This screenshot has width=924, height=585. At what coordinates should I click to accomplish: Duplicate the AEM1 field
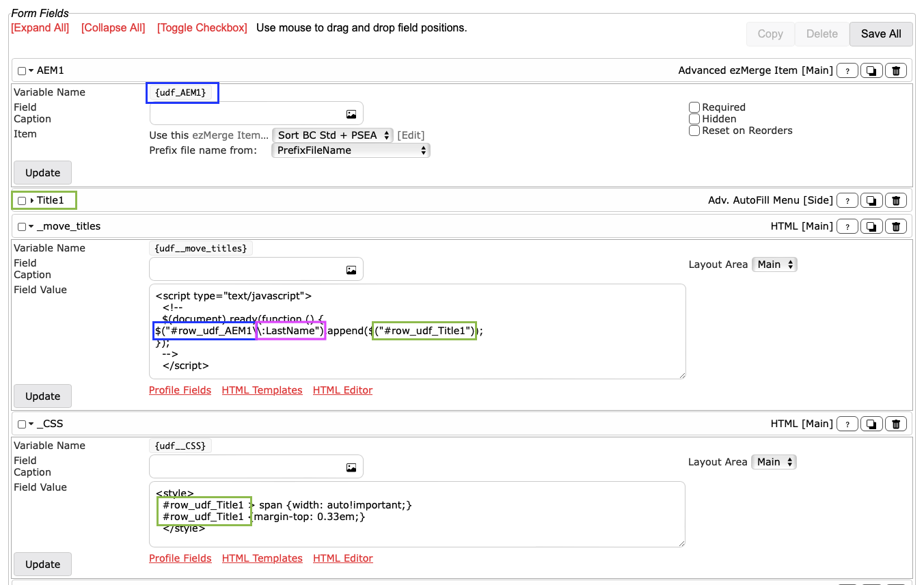pyautogui.click(x=871, y=70)
